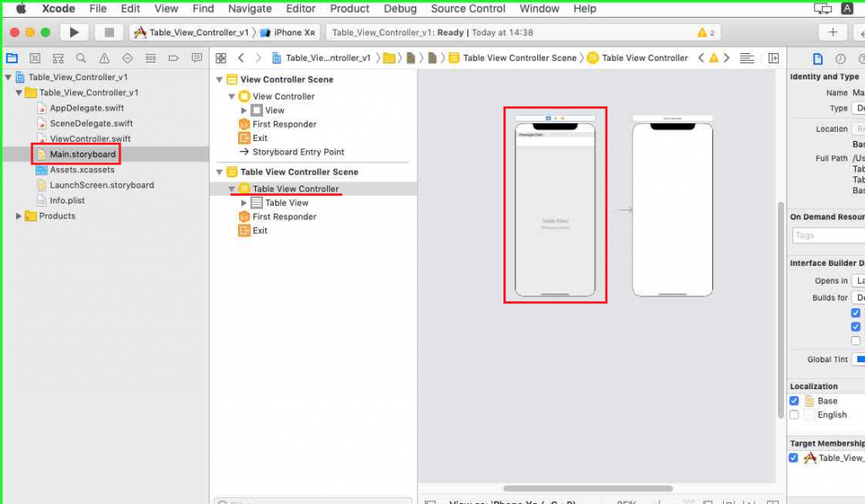Viewport: 865px width, 504px height.
Task: Collapse the View Controller outline item
Action: tap(231, 96)
